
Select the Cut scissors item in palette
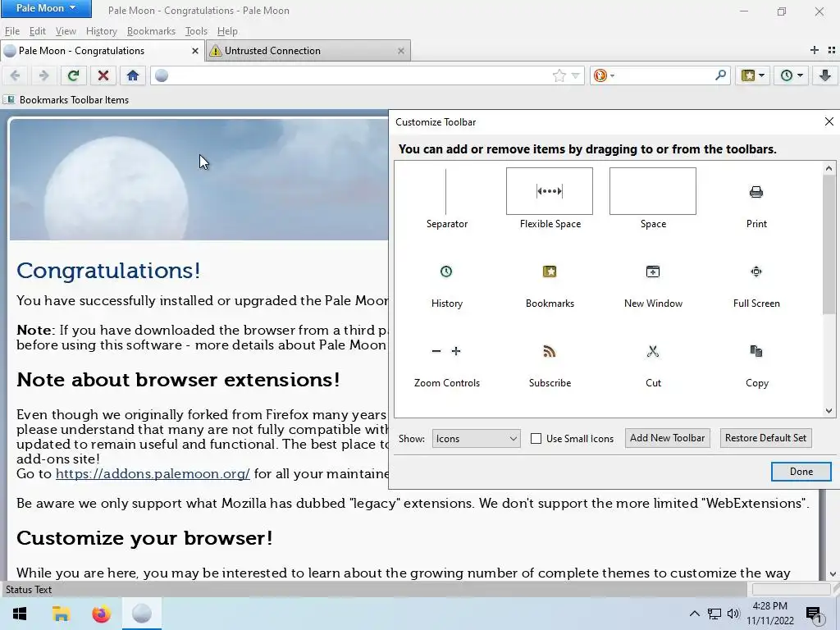[x=653, y=366]
